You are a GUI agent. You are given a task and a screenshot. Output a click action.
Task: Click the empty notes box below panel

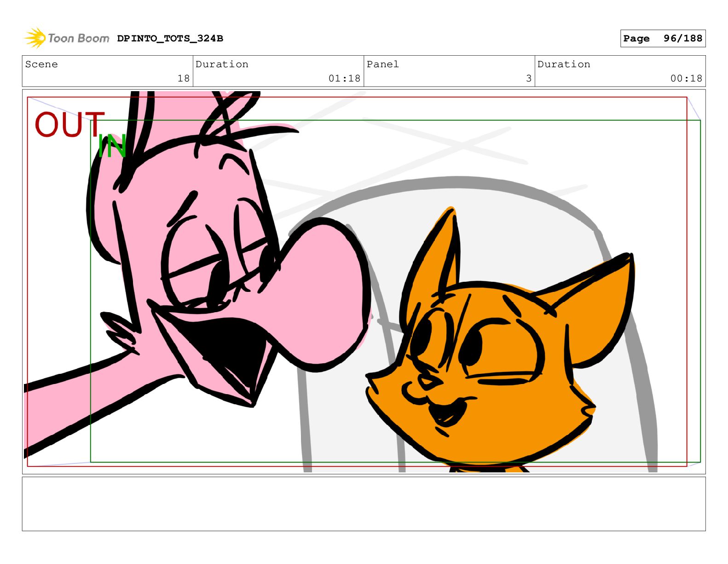pyautogui.click(x=364, y=504)
